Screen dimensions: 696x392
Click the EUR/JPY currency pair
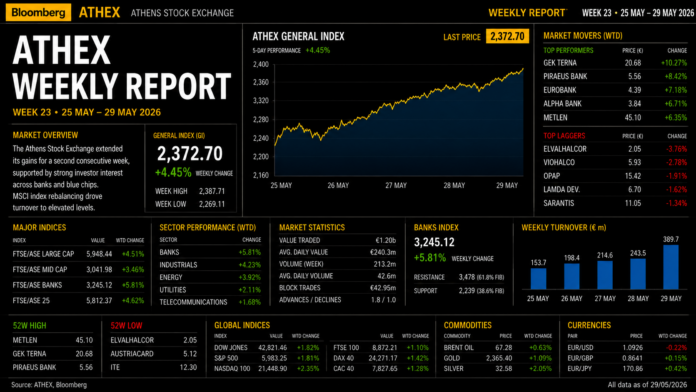627,369
